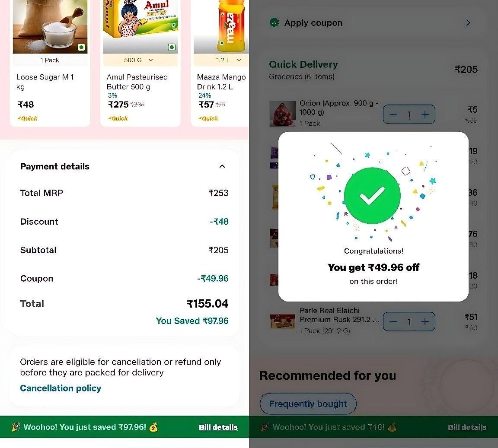Decrease Onion quantity with minus icon
This screenshot has width=498, height=448.
pos(393,114)
